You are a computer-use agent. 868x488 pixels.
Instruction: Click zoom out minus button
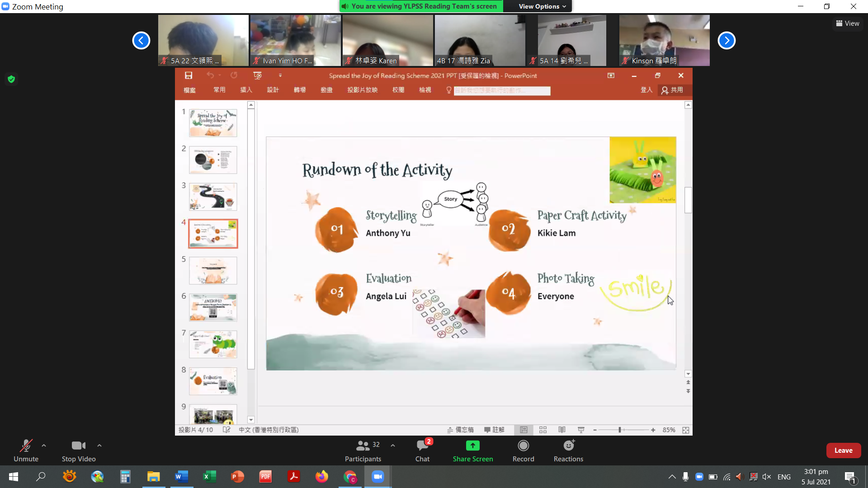pyautogui.click(x=595, y=430)
